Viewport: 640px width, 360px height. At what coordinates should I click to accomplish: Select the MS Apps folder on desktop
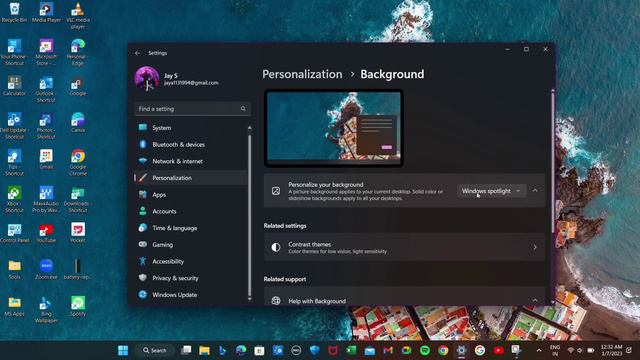(x=14, y=306)
